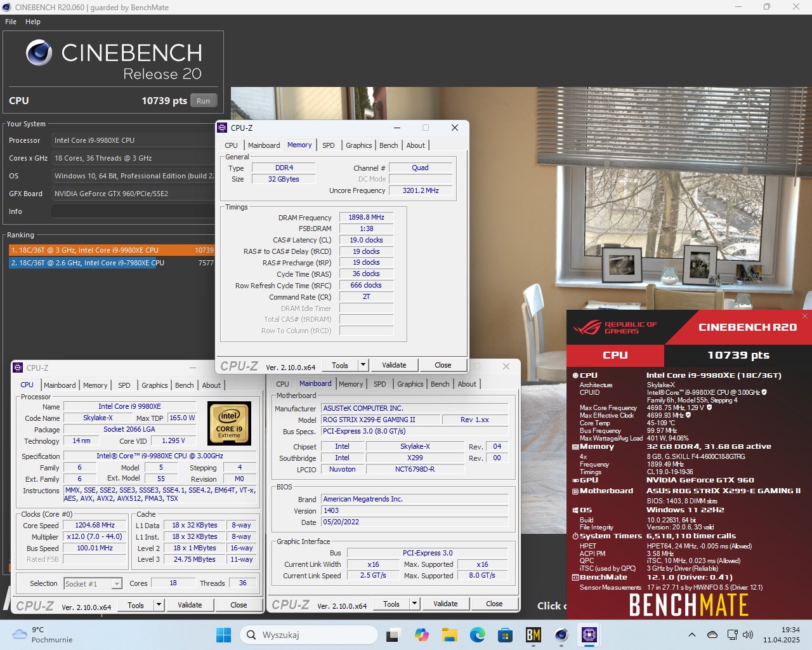This screenshot has width=812, height=650.
Task: Switch to SPD tab in Memory window
Action: 328,145
